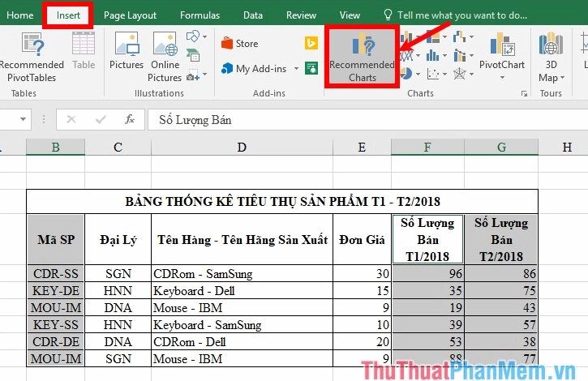588x381 pixels.
Task: Expand Combo chart dropdown arrow
Action: 471,55
